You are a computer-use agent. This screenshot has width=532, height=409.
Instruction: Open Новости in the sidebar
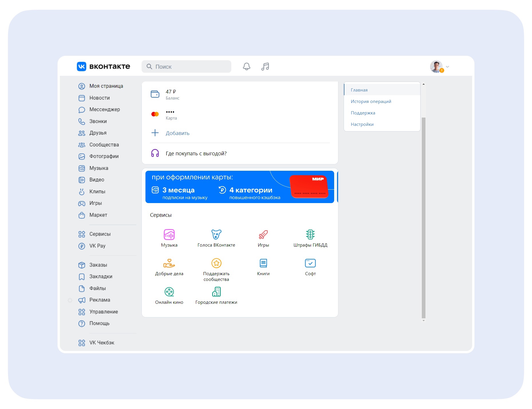[x=94, y=98]
